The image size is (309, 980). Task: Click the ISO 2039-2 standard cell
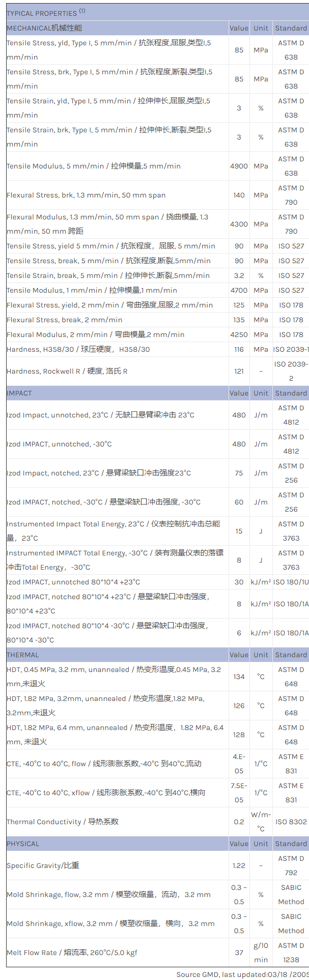pyautogui.click(x=291, y=371)
